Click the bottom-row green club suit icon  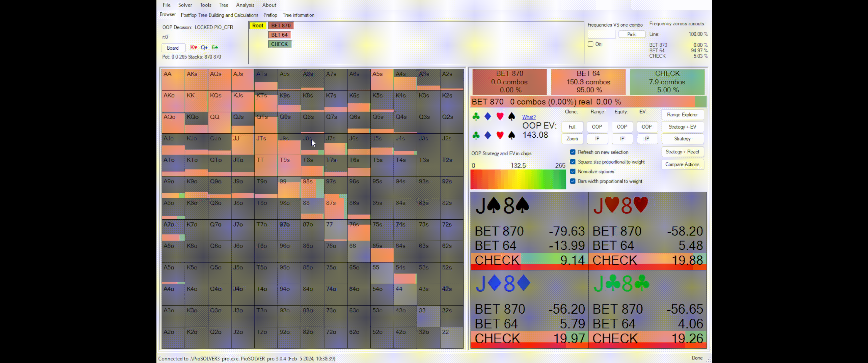click(x=476, y=135)
